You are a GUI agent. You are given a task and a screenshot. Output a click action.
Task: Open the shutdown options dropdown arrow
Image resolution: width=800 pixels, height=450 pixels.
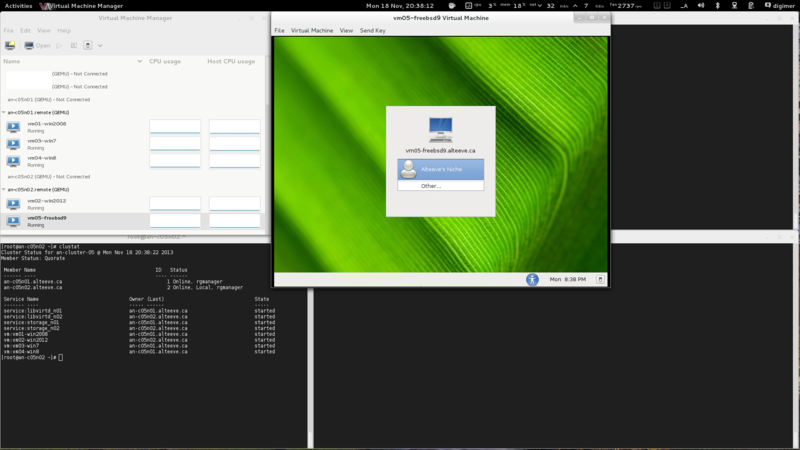click(100, 45)
